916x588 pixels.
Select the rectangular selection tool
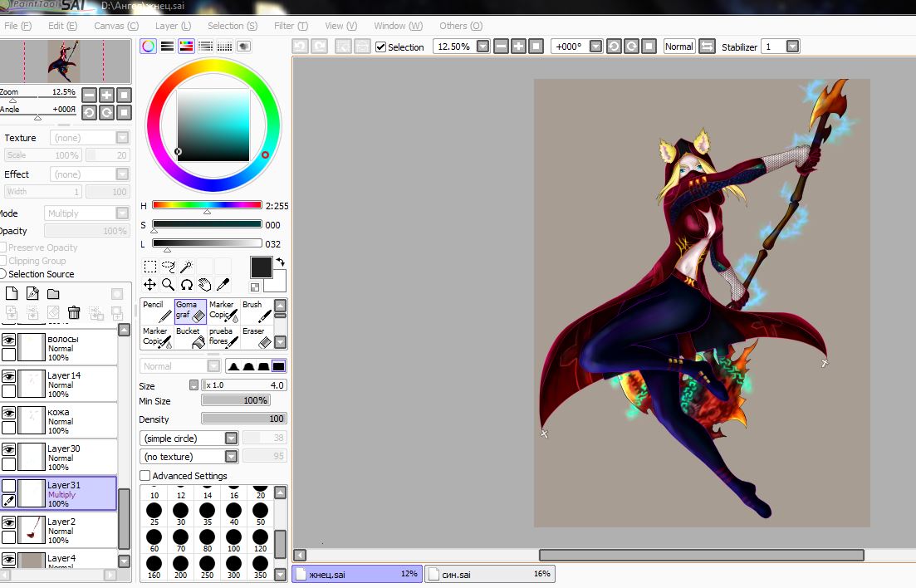click(x=150, y=267)
